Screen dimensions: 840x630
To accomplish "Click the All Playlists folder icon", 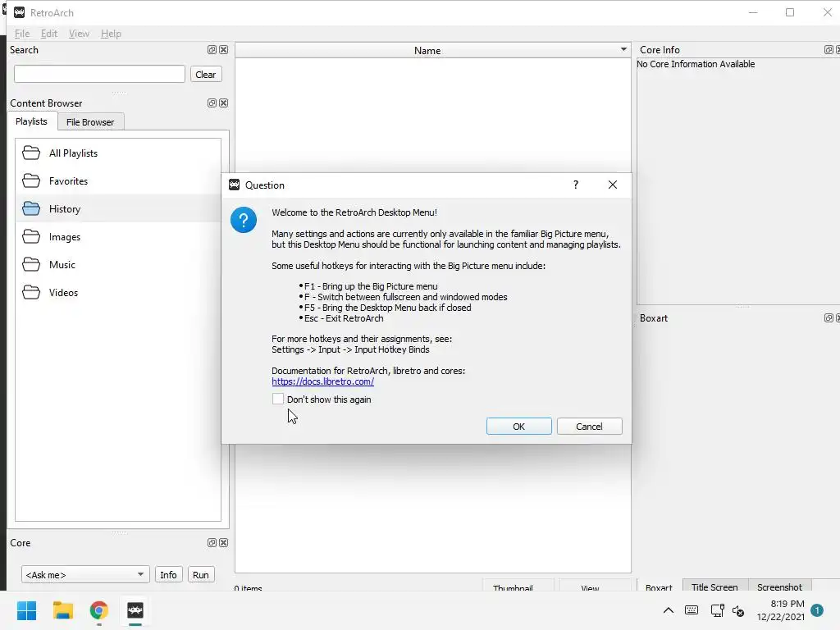I will (x=31, y=153).
